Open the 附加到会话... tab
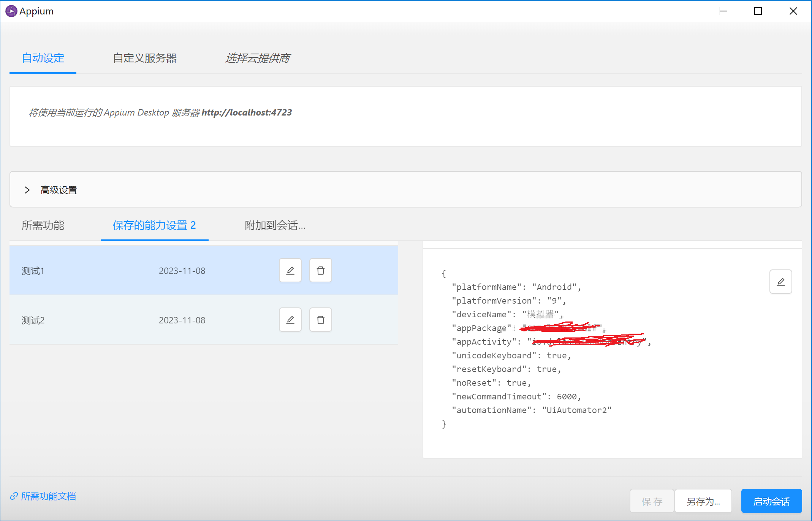This screenshot has height=521, width=812. click(x=275, y=225)
